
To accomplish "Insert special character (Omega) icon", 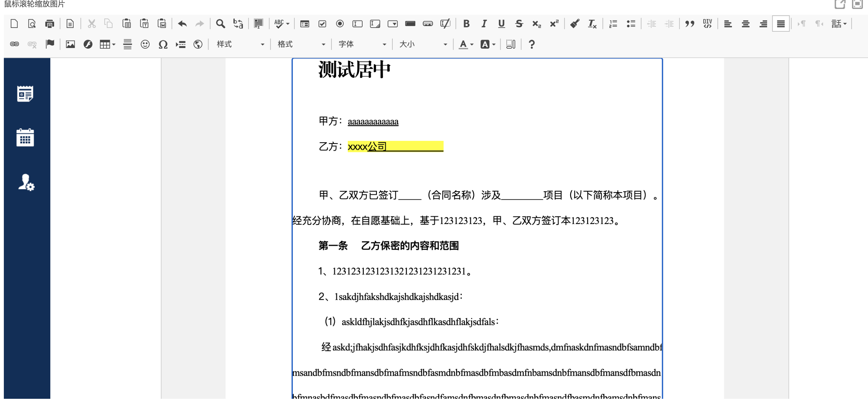I will pyautogui.click(x=163, y=44).
